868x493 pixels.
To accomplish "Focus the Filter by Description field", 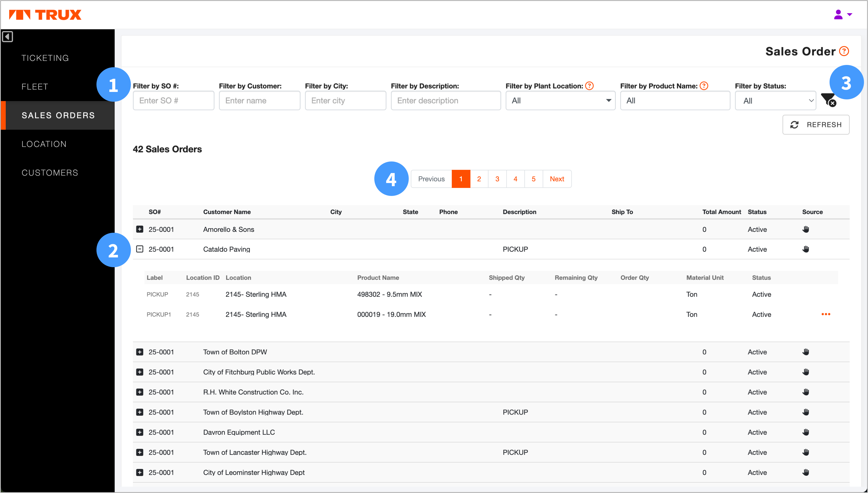I will 446,101.
